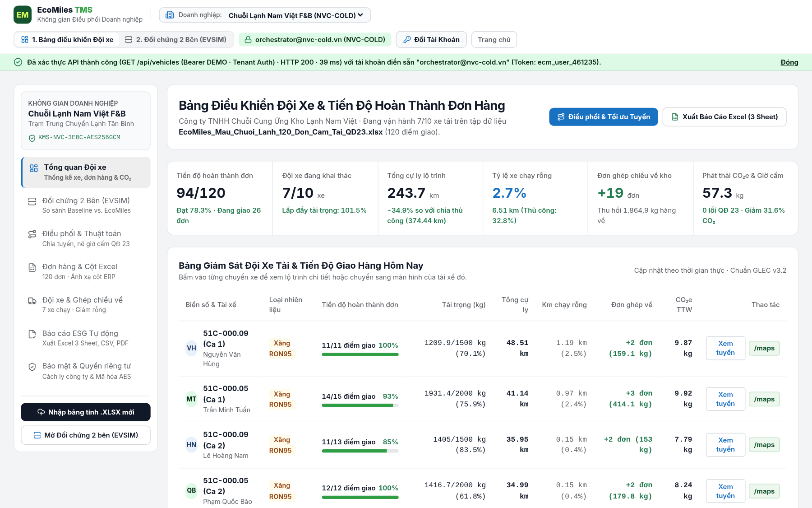This screenshot has width=812, height=508.
Task: Click the green check icon in API banner
Action: (x=18, y=62)
